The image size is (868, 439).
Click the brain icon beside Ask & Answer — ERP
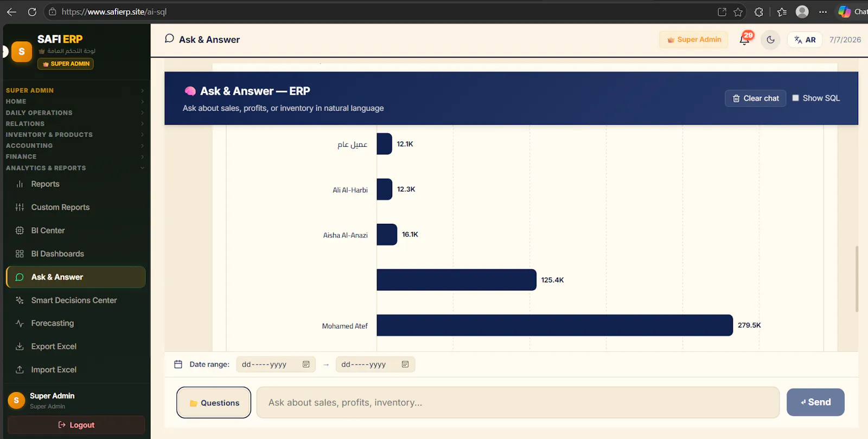click(190, 91)
